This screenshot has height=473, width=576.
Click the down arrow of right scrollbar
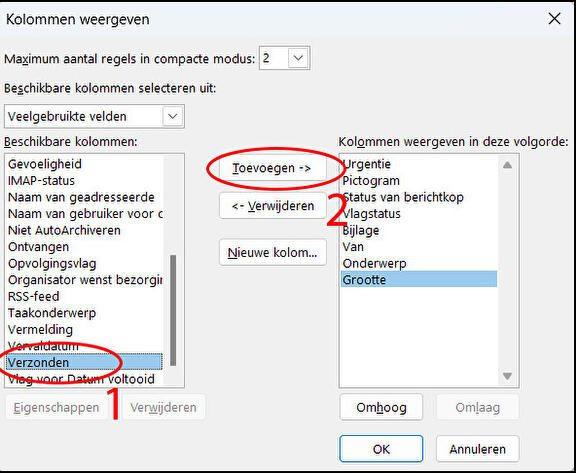pyautogui.click(x=507, y=376)
